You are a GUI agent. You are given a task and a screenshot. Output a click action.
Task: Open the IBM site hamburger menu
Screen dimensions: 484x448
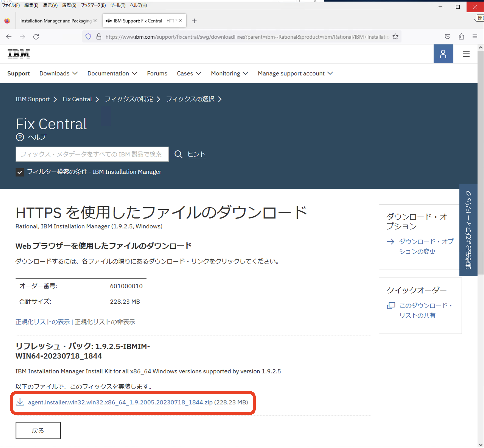[x=466, y=54]
